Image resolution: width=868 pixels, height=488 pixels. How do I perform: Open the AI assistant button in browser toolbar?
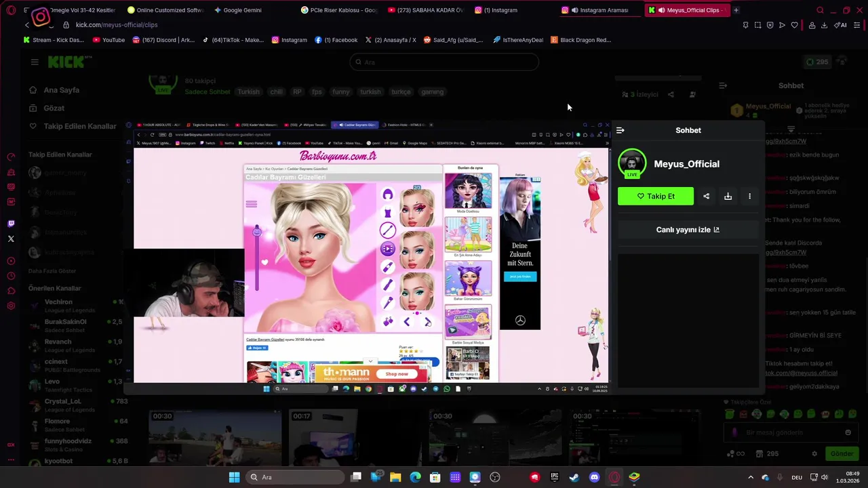[840, 25]
